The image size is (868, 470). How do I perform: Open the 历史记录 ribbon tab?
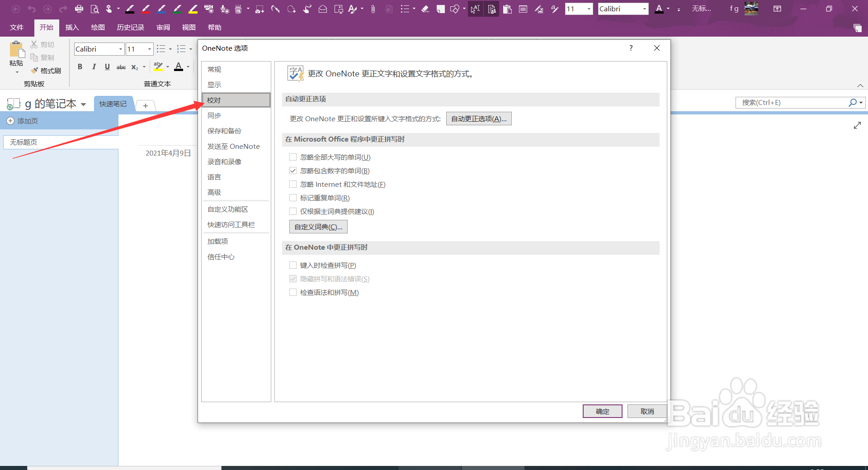131,28
